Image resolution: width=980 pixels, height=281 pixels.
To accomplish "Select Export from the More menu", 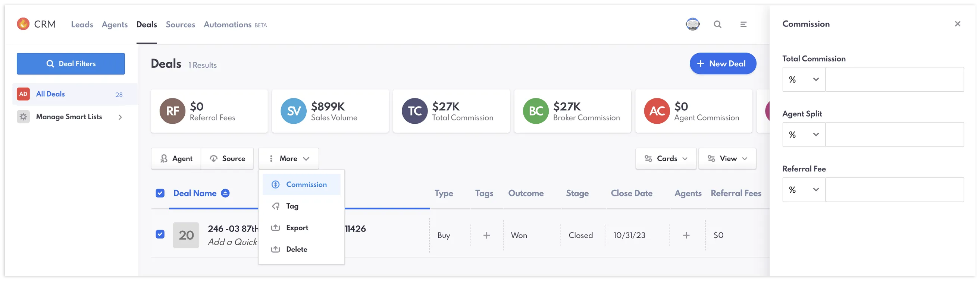I will tap(297, 228).
